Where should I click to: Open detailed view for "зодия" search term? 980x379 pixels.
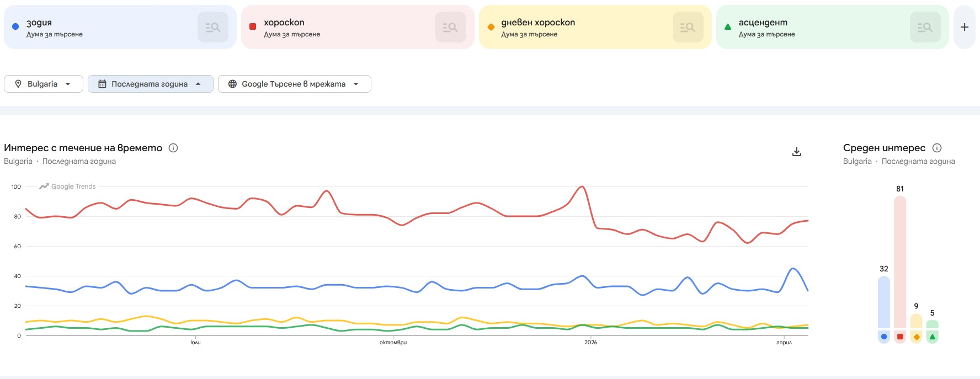tap(213, 26)
